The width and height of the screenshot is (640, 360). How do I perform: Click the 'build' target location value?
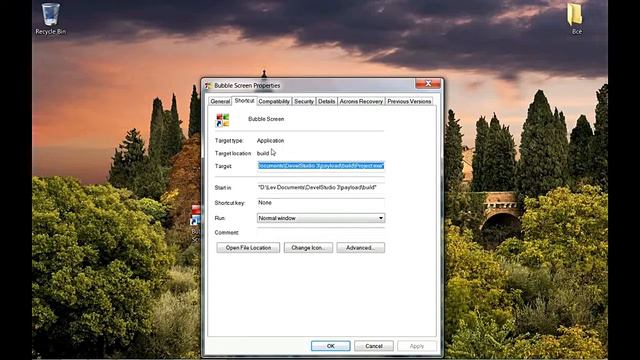(263, 153)
